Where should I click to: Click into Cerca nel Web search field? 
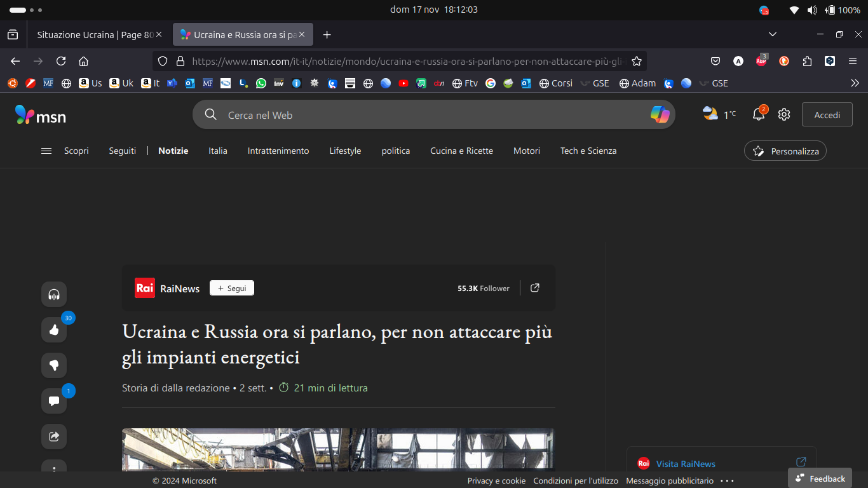pyautogui.click(x=433, y=115)
